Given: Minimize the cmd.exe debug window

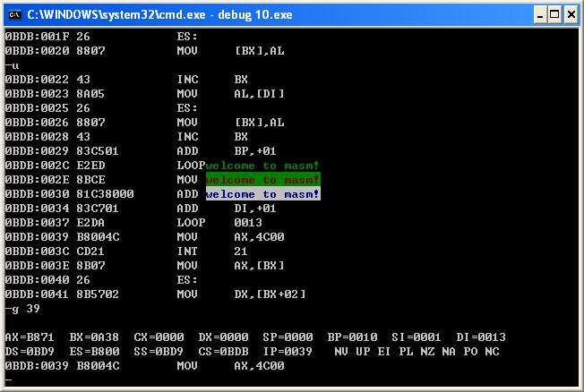Looking at the screenshot, I should pos(540,15).
